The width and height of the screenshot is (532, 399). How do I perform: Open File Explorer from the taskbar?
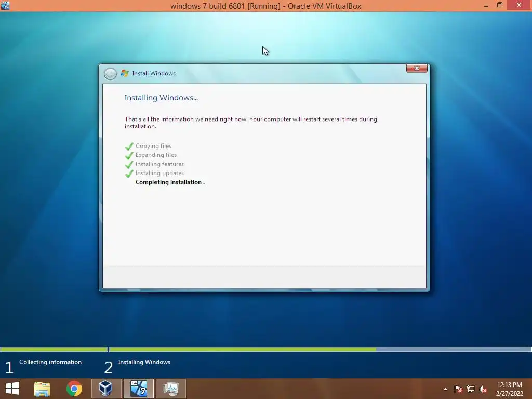42,389
